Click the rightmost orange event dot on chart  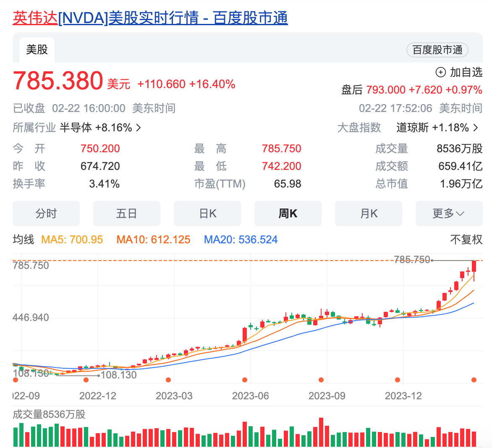(474, 380)
